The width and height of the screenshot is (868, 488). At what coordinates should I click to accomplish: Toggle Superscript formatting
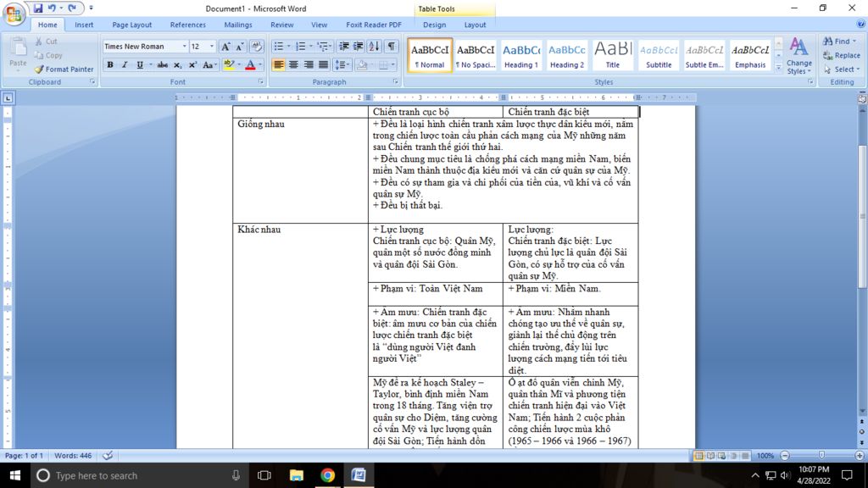(192, 64)
